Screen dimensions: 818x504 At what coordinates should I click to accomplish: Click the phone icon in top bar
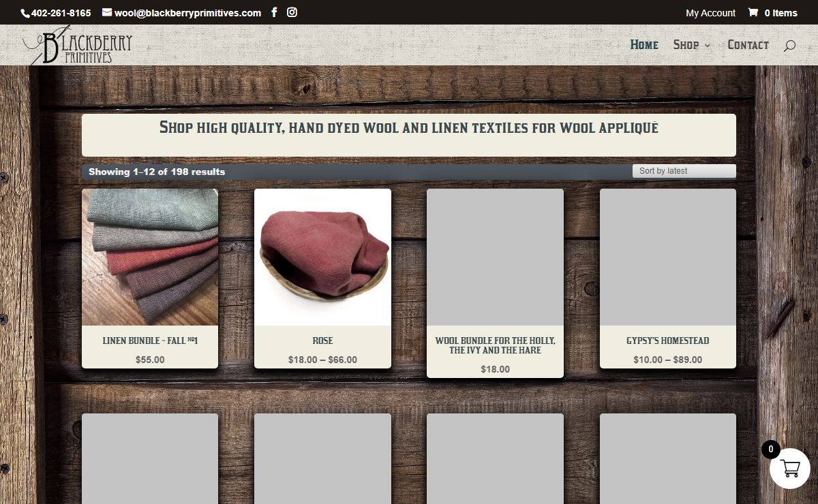[26, 13]
